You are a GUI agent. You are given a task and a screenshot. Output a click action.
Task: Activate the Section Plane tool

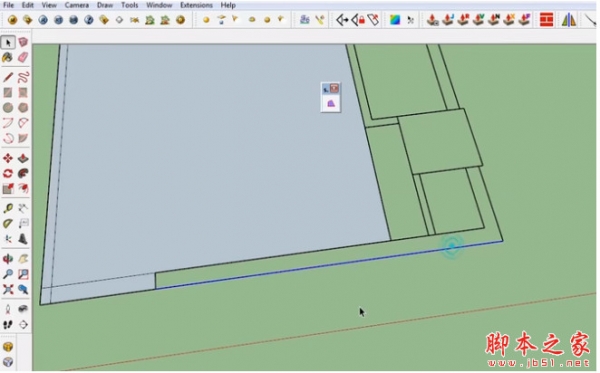point(23,324)
